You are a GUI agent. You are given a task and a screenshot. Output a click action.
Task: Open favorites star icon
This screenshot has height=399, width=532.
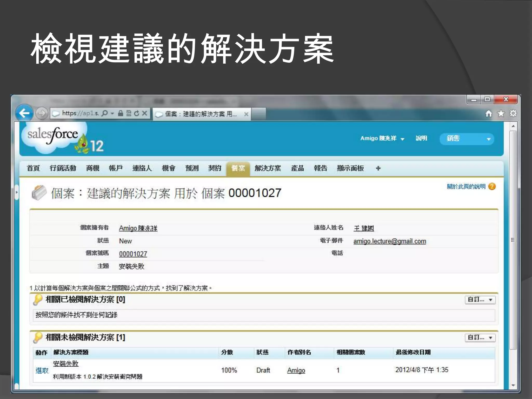[501, 114]
